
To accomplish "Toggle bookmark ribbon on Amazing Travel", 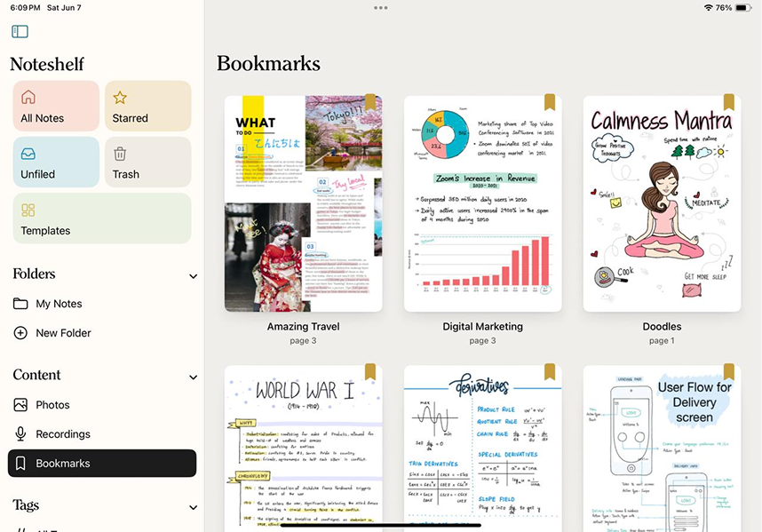I will [x=370, y=102].
